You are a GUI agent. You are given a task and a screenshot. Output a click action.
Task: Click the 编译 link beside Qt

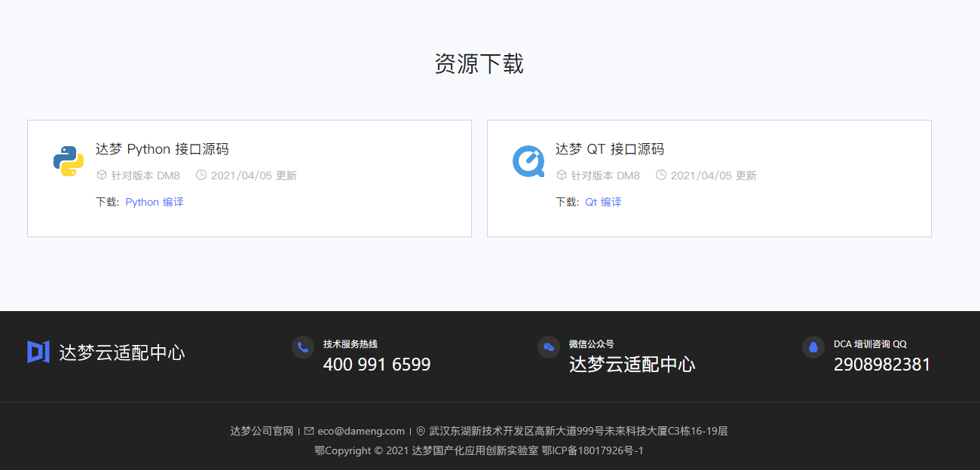(610, 202)
